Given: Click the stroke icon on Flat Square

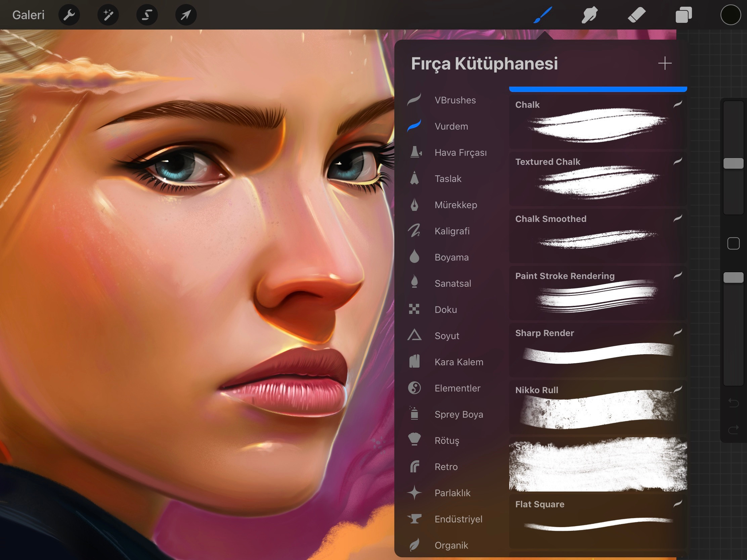Looking at the screenshot, I should [x=677, y=504].
